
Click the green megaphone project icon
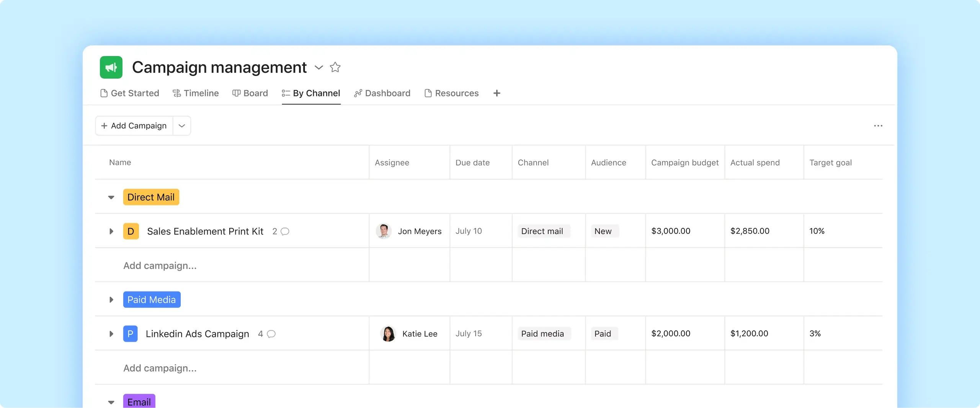point(111,67)
